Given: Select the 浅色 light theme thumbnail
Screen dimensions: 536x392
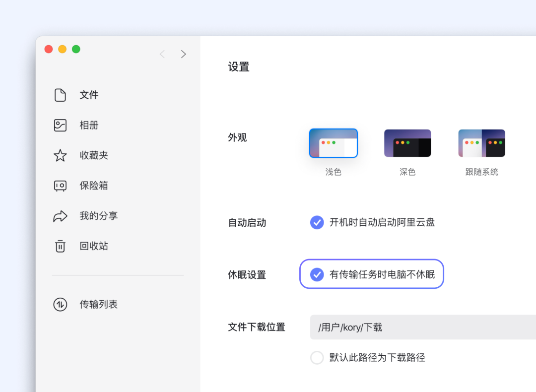Looking at the screenshot, I should point(334,143).
